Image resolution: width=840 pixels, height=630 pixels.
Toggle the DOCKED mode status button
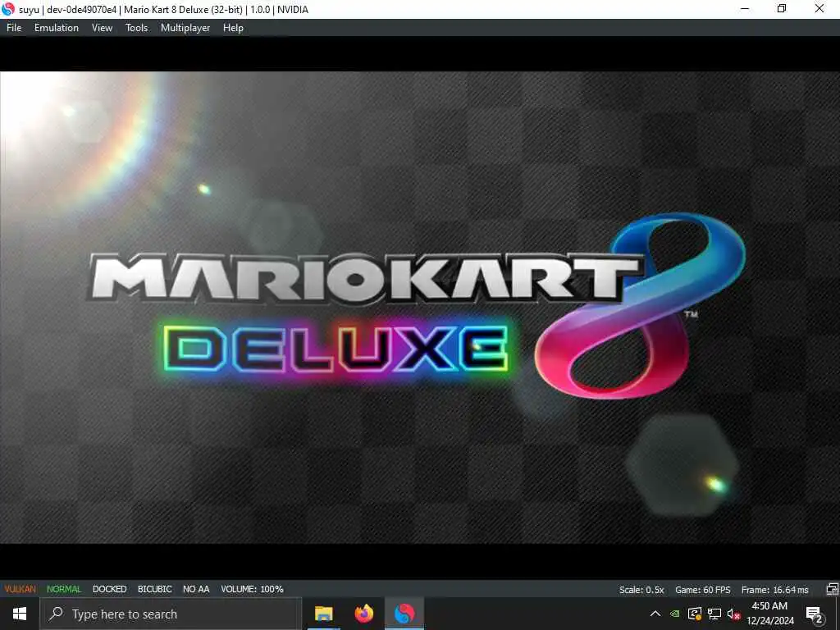point(109,589)
